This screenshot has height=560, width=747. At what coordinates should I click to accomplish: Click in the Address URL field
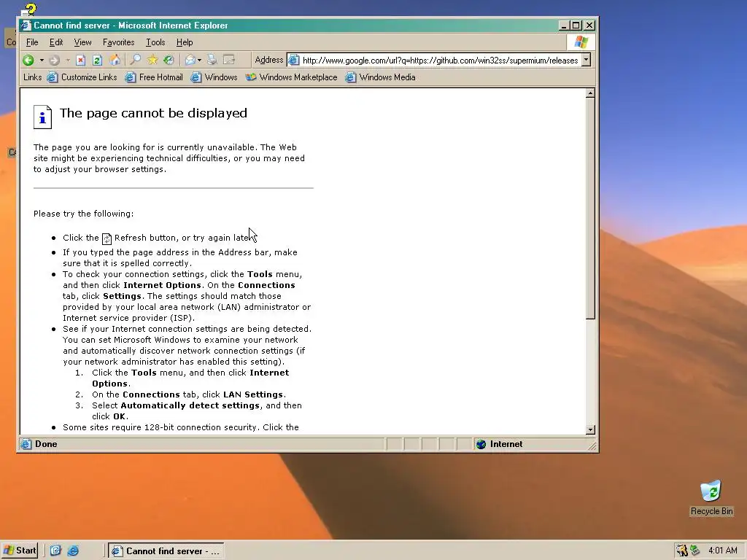(440, 60)
